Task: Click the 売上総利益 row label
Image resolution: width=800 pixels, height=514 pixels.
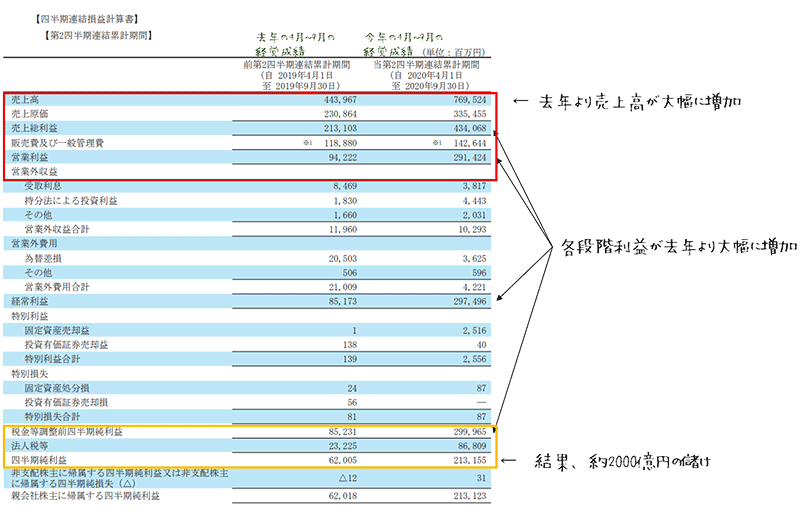Action: (x=34, y=128)
